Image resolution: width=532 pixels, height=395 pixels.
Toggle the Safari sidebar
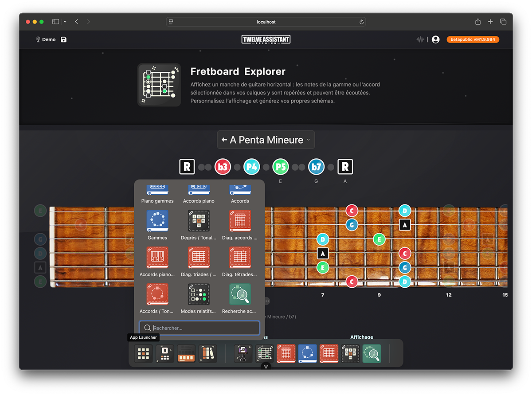pyautogui.click(x=56, y=22)
